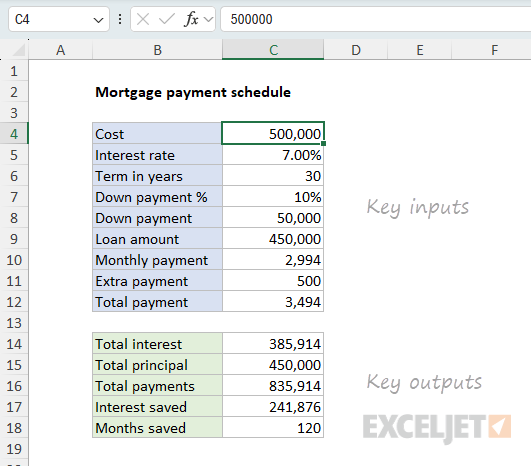The height and width of the screenshot is (466, 531).
Task: Click the months saved value 120
Action: pos(273,428)
